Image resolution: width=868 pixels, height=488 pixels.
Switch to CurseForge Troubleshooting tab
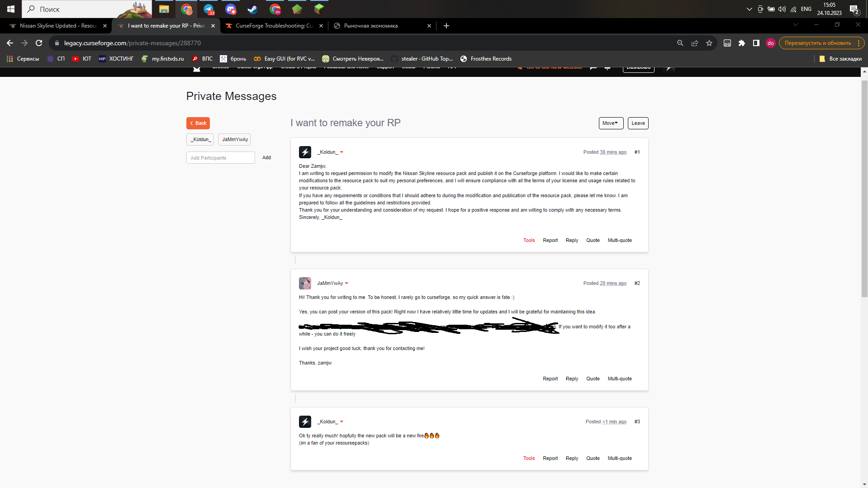click(x=274, y=26)
